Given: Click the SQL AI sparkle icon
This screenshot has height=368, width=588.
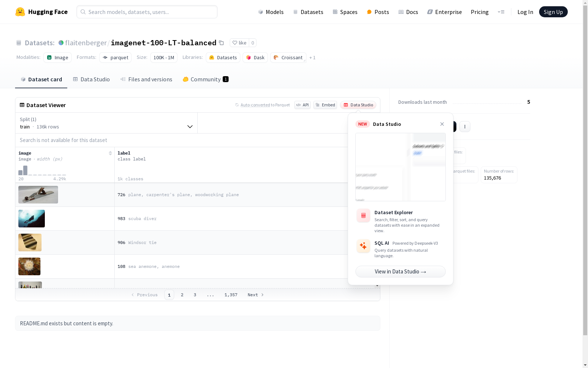Looking at the screenshot, I should pos(363,246).
